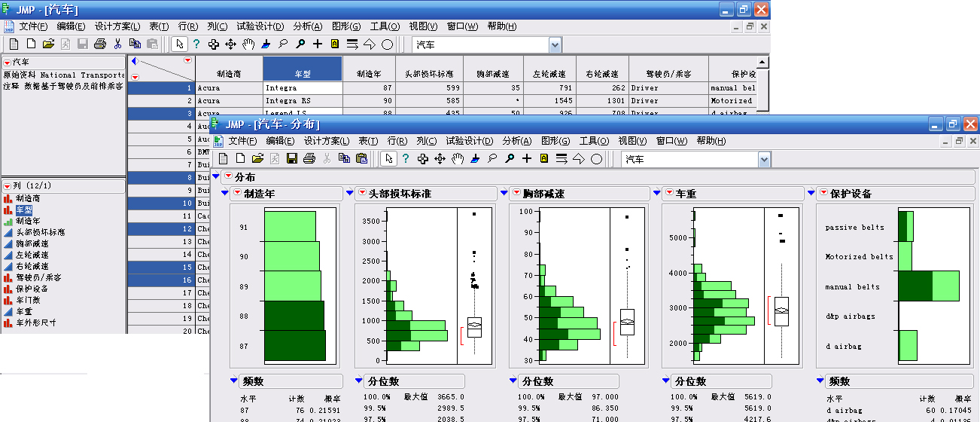Click Open file icon in Distribution window toolbar

[x=257, y=158]
